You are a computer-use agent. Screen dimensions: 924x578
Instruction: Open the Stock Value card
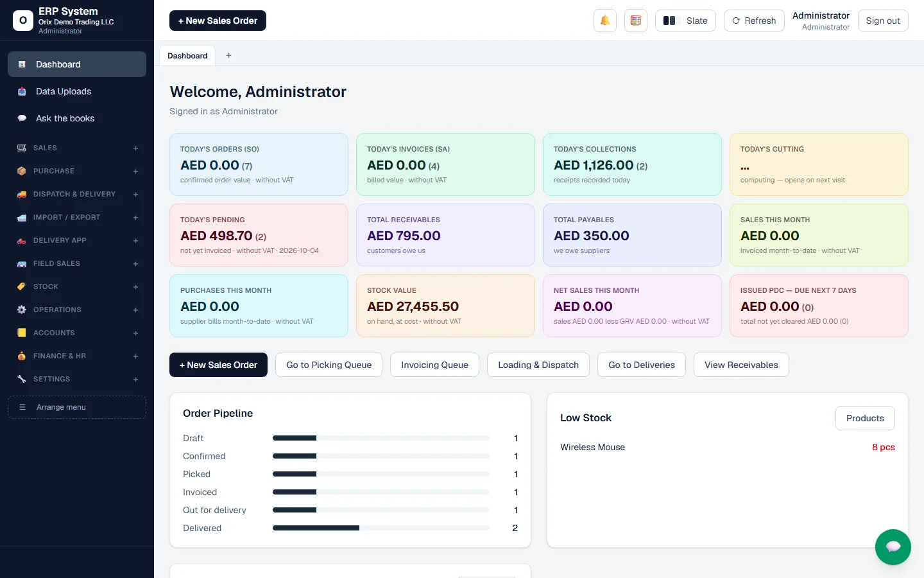(445, 306)
